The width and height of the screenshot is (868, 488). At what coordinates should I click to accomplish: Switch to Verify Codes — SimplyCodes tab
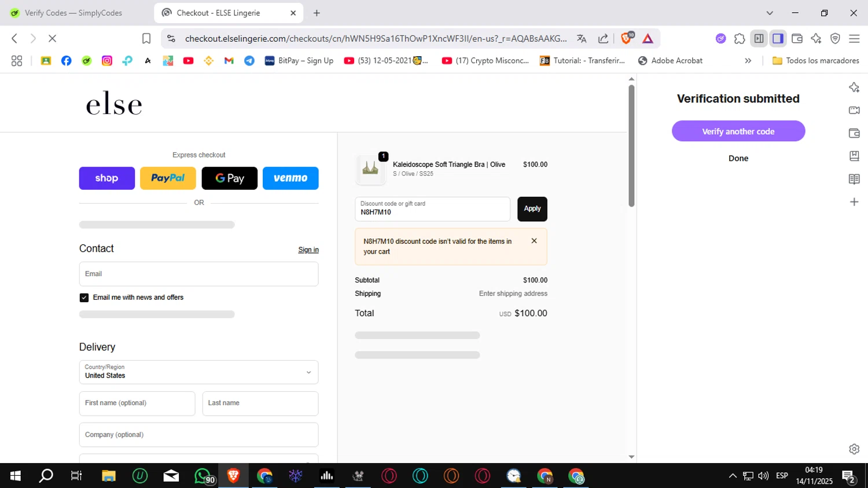(74, 13)
